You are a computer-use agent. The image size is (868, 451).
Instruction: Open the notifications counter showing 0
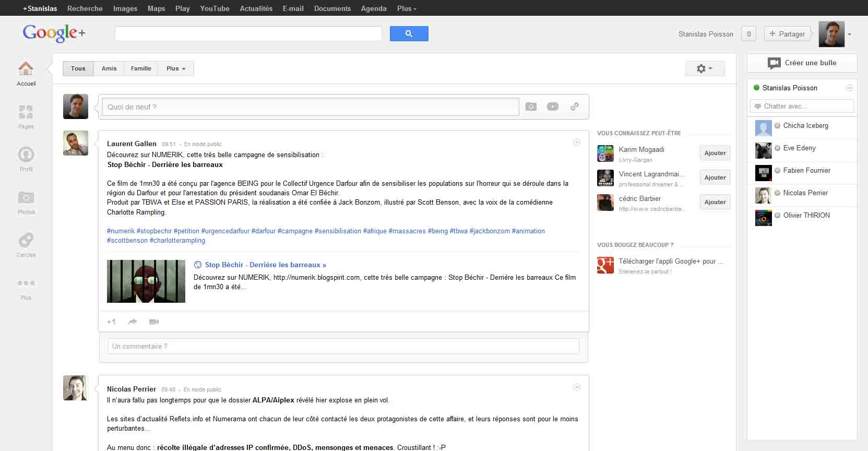[x=748, y=34]
